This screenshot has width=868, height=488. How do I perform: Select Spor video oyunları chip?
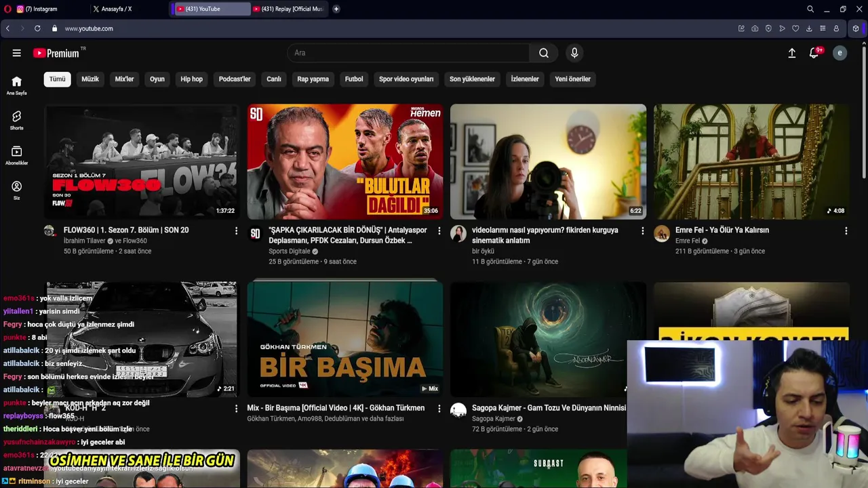pyautogui.click(x=406, y=79)
